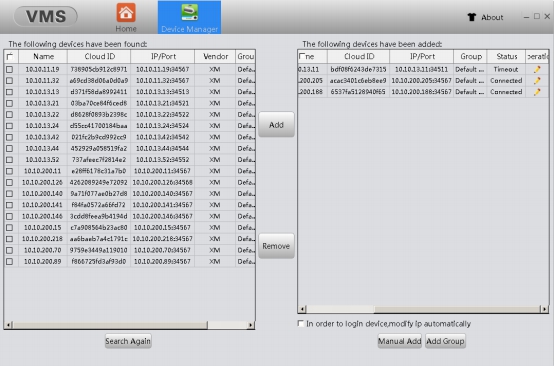Select name cell 10.10.200.140
The image size is (554, 366).
tap(42, 194)
